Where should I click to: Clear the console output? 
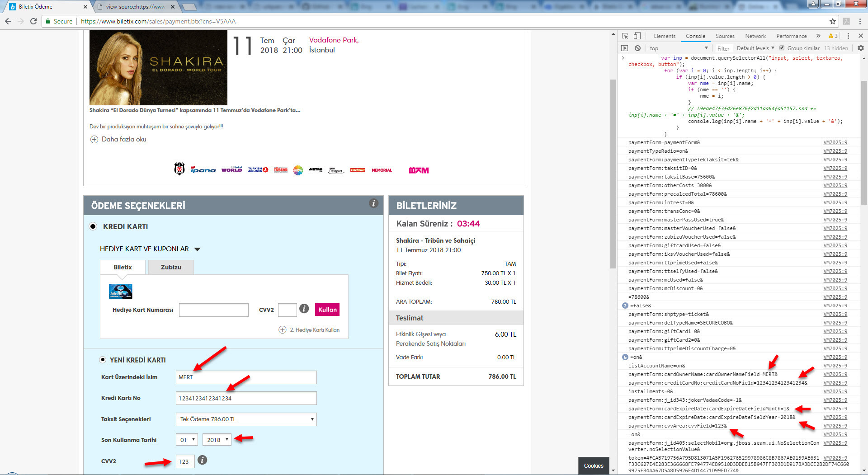coord(637,48)
